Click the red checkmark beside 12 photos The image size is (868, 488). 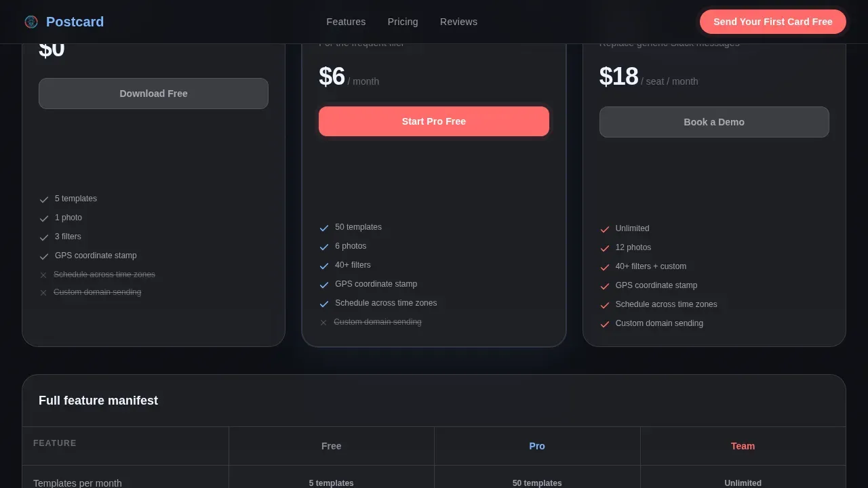click(605, 248)
